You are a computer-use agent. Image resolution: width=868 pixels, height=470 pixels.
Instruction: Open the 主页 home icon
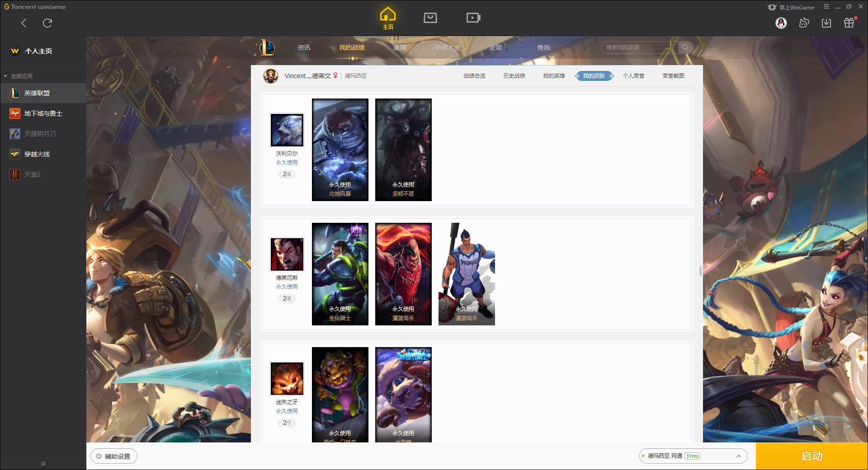pos(388,19)
